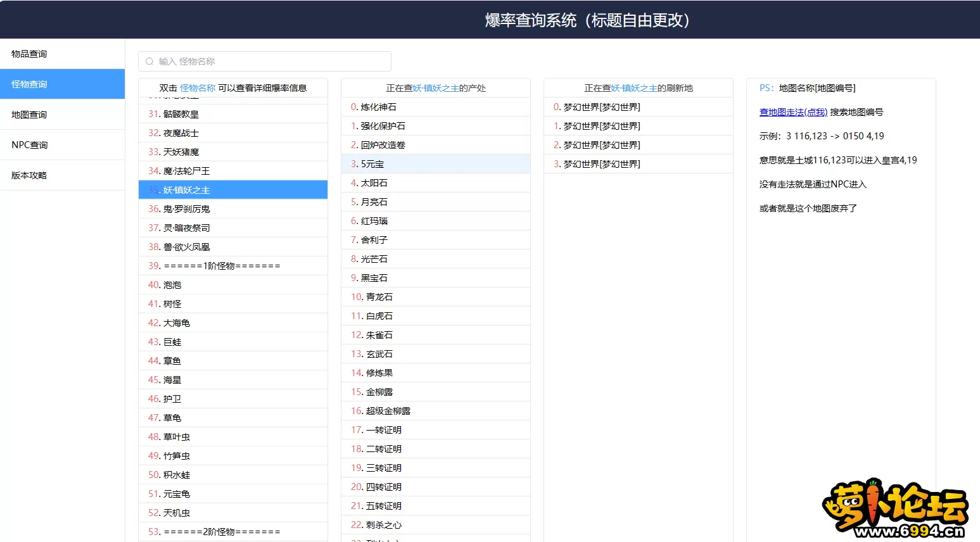
Task: Select monster 43. 巨蛙
Action: (233, 342)
